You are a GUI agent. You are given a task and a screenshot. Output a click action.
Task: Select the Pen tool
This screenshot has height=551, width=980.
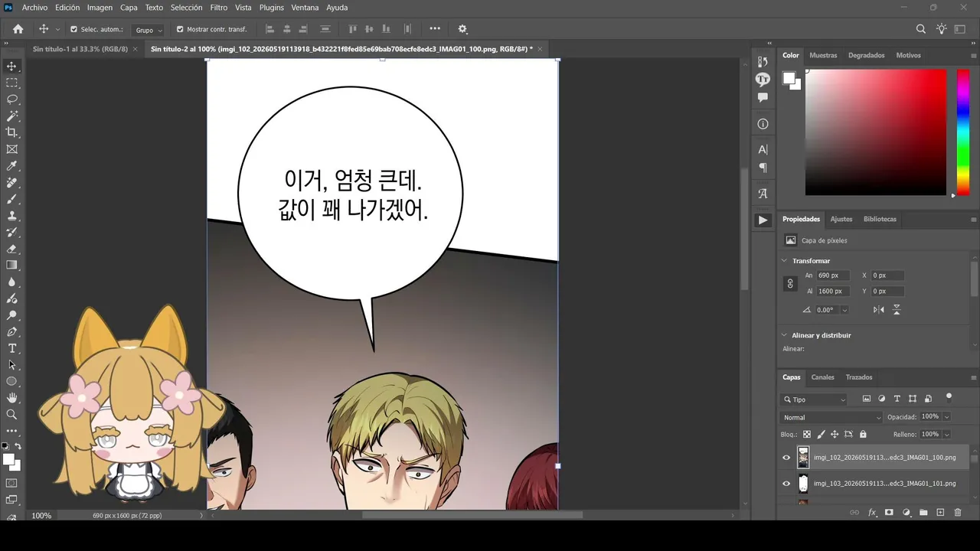[x=11, y=332]
